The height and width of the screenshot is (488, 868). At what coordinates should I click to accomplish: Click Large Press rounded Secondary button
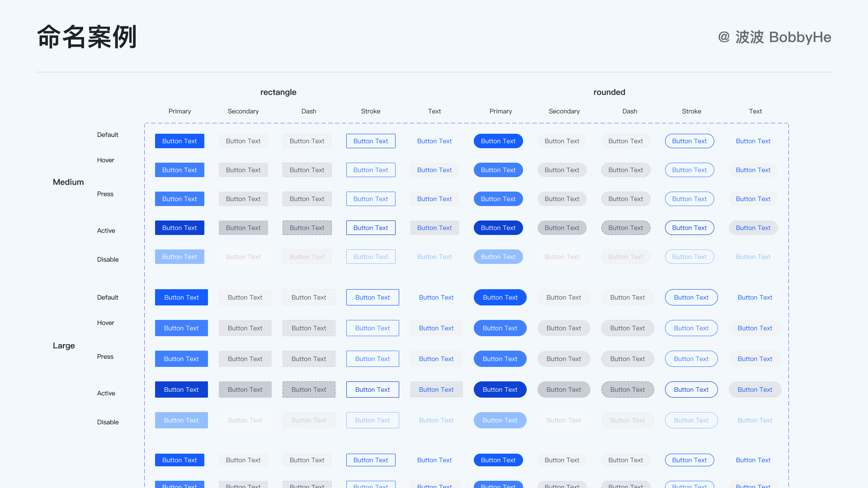click(x=564, y=359)
